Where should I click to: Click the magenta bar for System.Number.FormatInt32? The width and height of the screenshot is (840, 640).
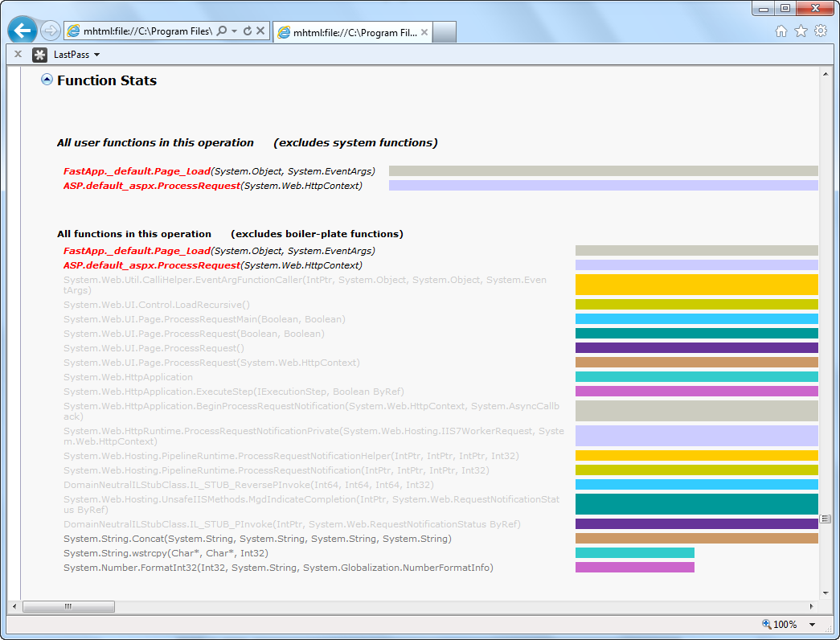[634, 566]
